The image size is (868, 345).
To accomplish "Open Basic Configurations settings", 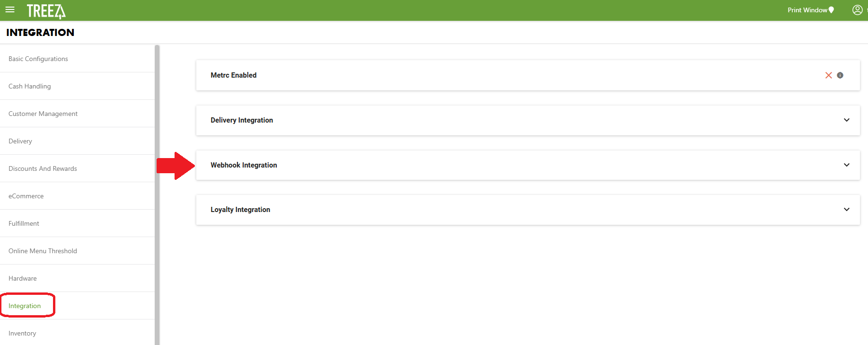I will (38, 59).
